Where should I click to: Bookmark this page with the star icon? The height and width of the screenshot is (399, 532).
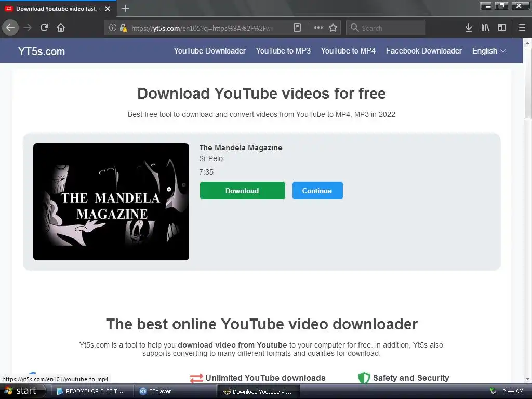(x=333, y=28)
